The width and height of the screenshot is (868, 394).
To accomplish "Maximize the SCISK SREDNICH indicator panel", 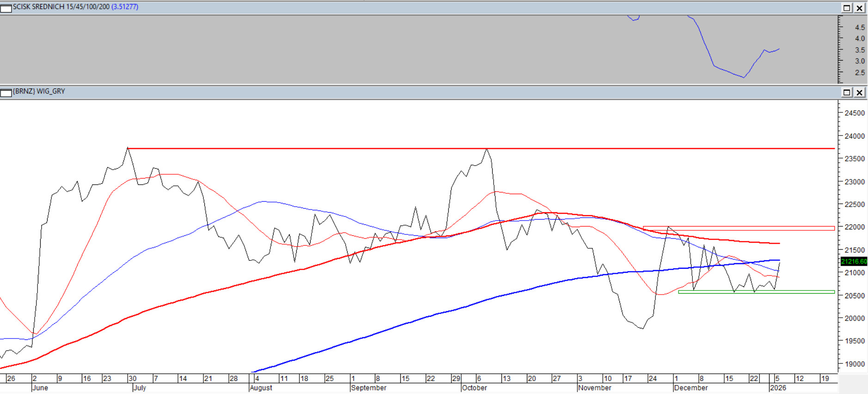I will click(847, 8).
